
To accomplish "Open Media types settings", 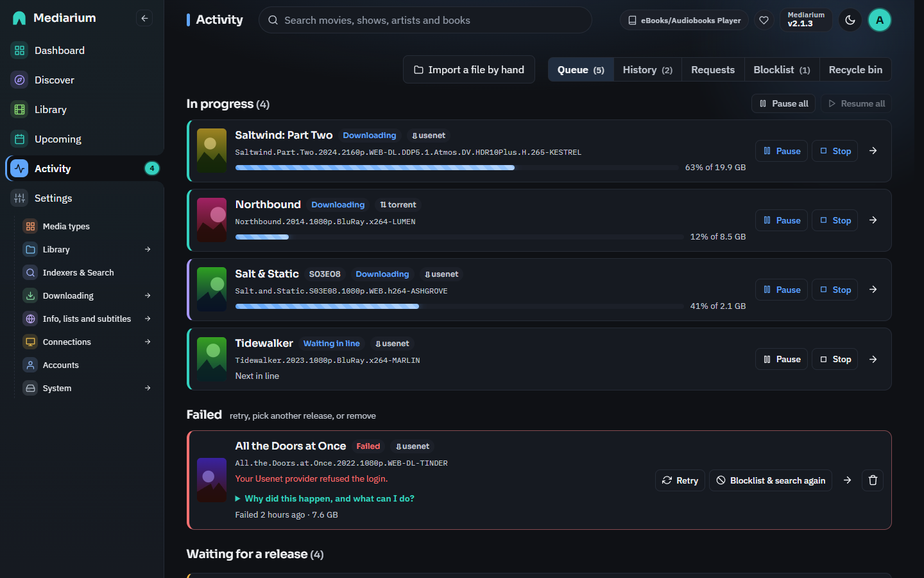I will point(88,226).
